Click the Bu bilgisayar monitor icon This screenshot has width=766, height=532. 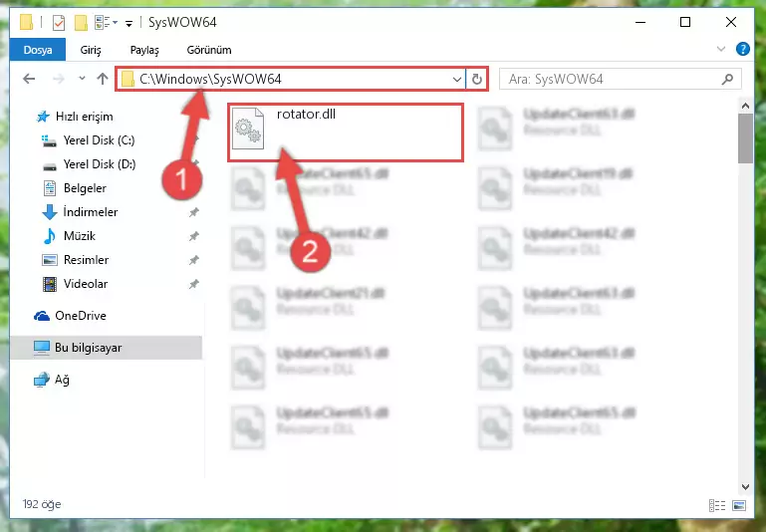[x=42, y=348]
